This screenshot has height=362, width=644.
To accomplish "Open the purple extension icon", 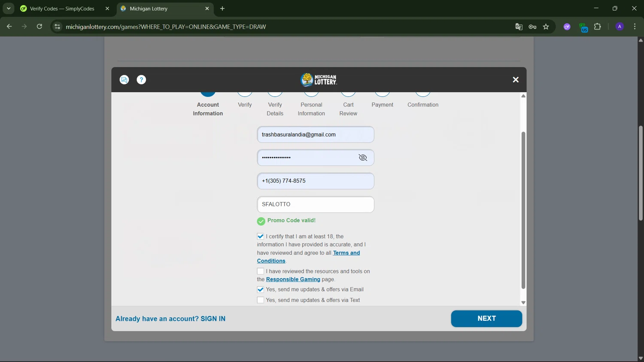I will (567, 27).
